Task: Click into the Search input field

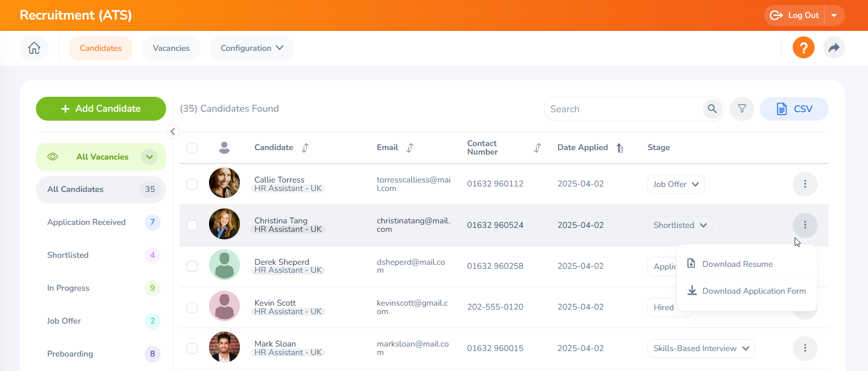Action: tap(624, 109)
